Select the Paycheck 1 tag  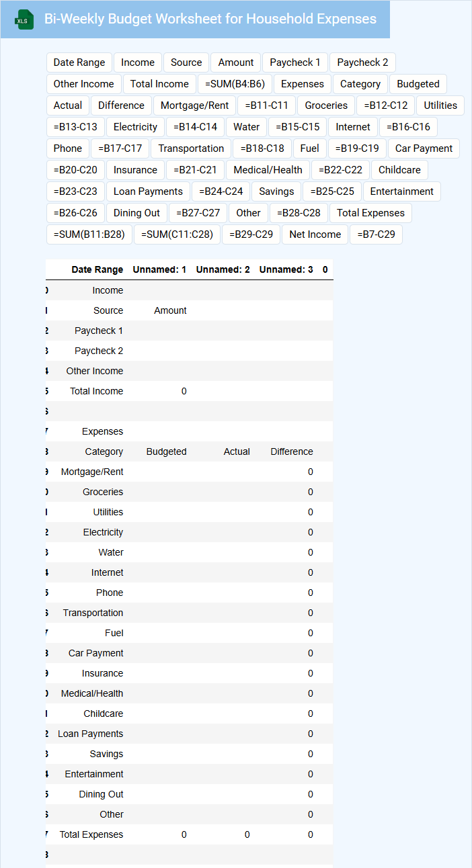tap(295, 62)
